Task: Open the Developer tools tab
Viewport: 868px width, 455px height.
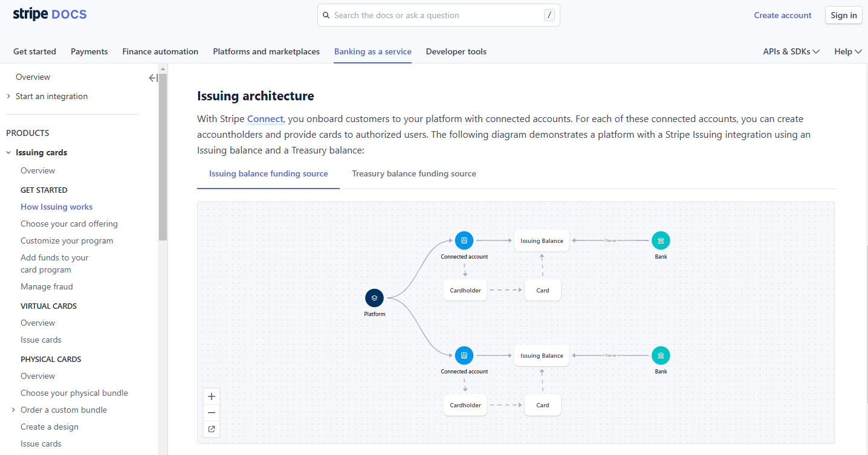Action: tap(456, 52)
